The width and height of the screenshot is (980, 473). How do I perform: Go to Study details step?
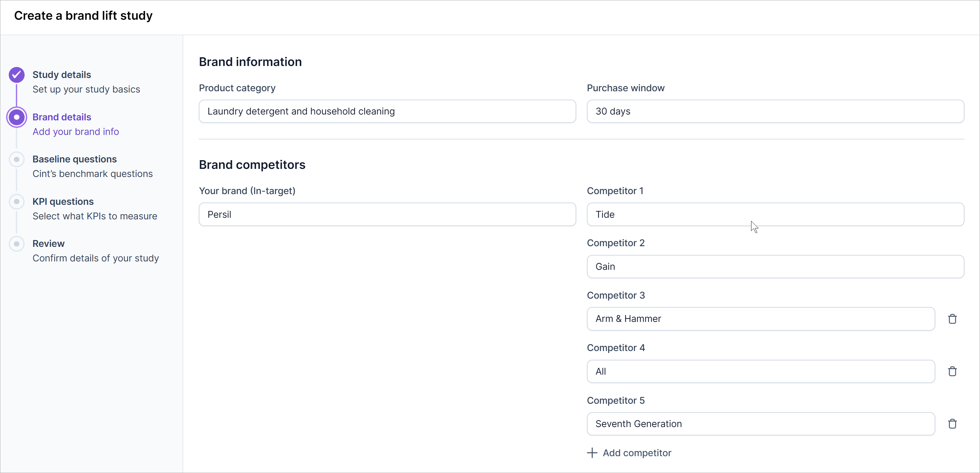pyautogui.click(x=62, y=75)
